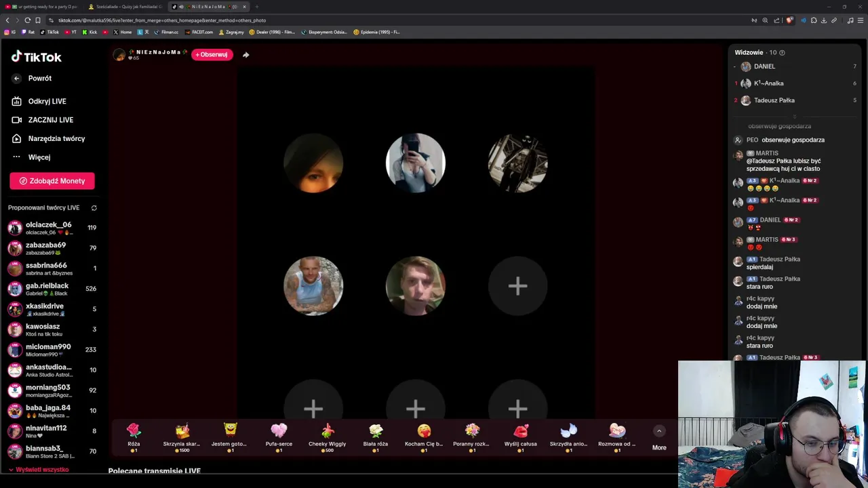
Task: Click browser Back button
Action: point(7,20)
